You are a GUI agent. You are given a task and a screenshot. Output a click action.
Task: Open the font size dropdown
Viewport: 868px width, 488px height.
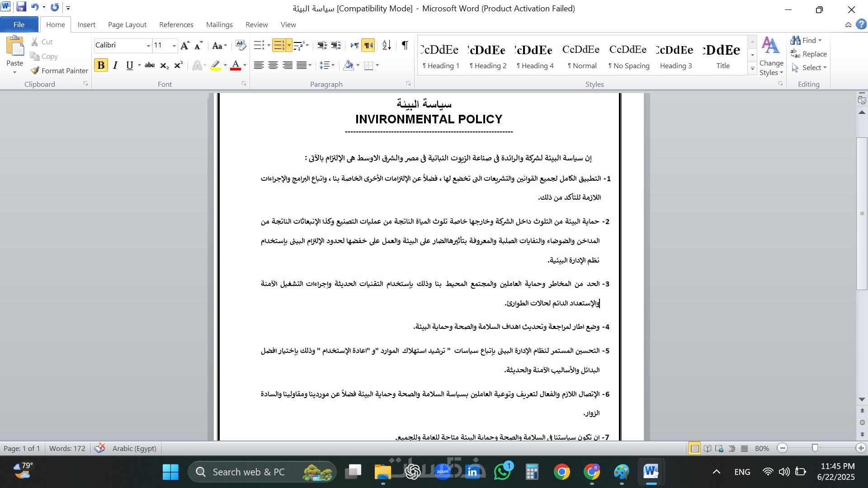pyautogui.click(x=174, y=46)
